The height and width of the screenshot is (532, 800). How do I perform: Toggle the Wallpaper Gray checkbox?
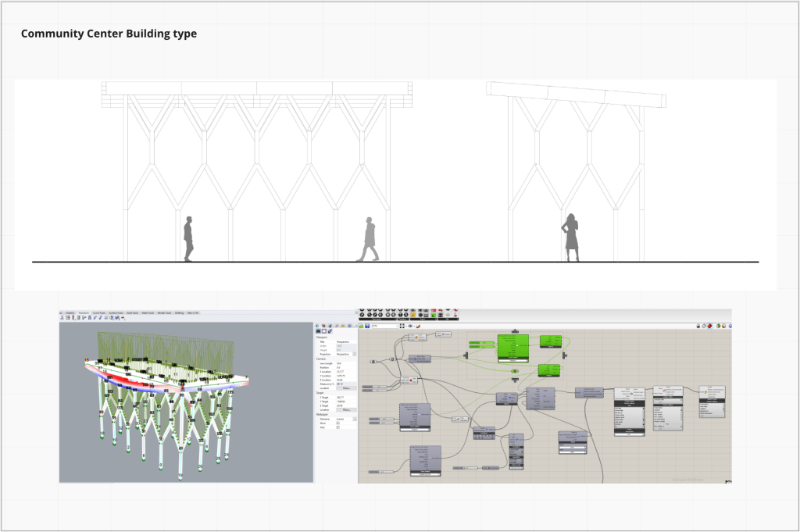point(337,428)
